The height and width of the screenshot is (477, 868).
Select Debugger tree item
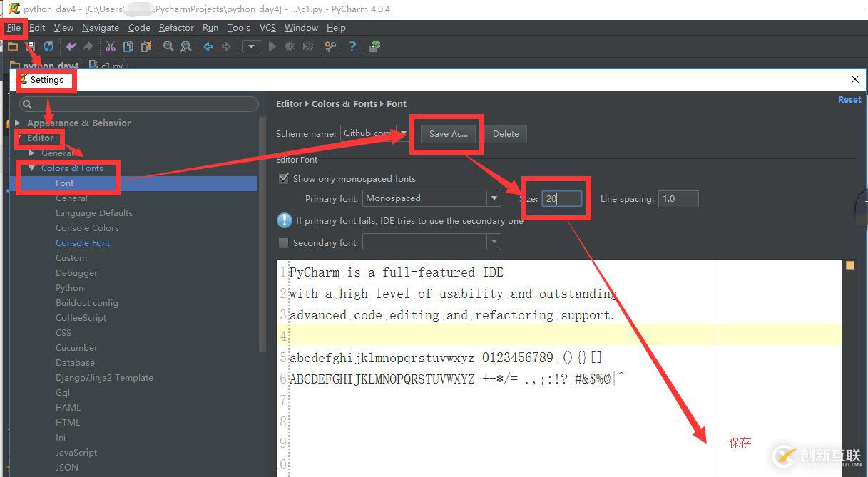pyautogui.click(x=77, y=272)
